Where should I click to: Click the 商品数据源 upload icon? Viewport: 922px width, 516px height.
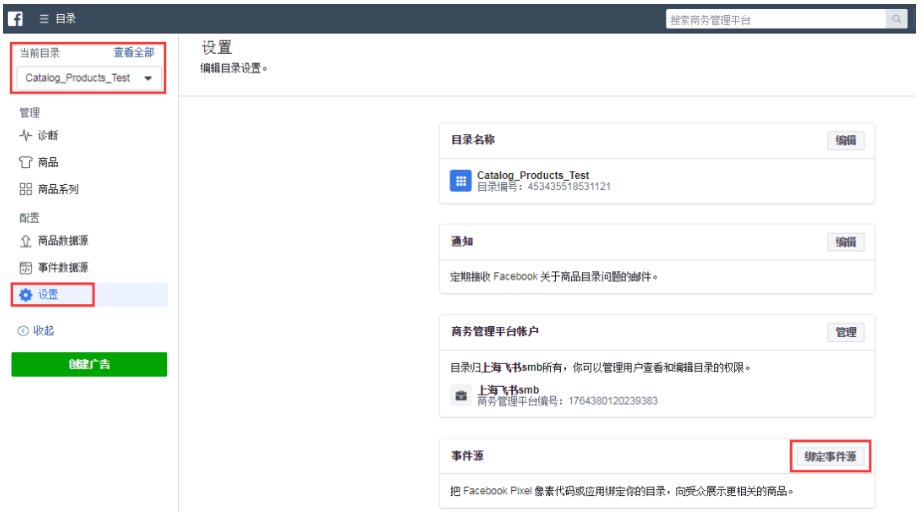(x=25, y=241)
